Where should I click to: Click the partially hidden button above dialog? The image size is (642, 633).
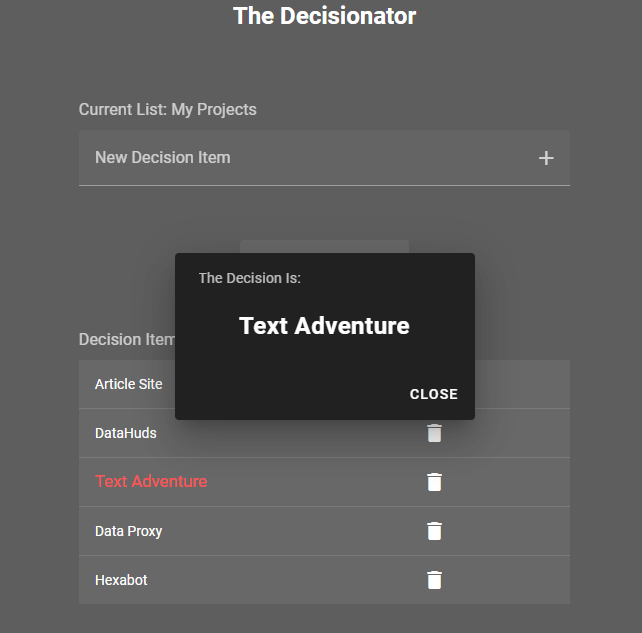324,246
